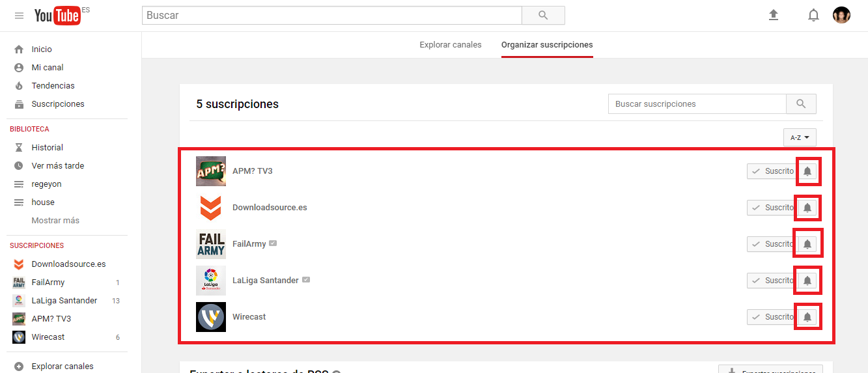Click the Downloadsource.es channel thumbnail

click(x=211, y=208)
